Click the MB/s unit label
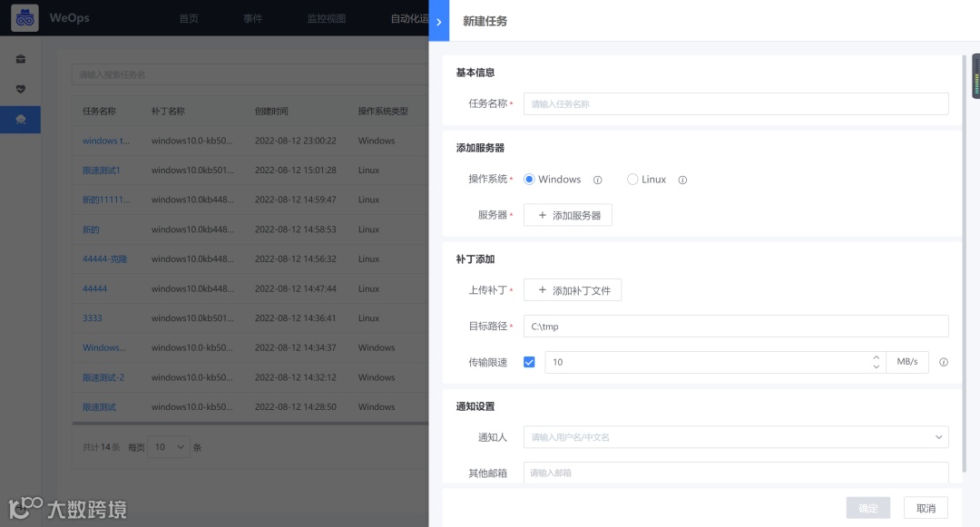980x527 pixels. pos(906,362)
